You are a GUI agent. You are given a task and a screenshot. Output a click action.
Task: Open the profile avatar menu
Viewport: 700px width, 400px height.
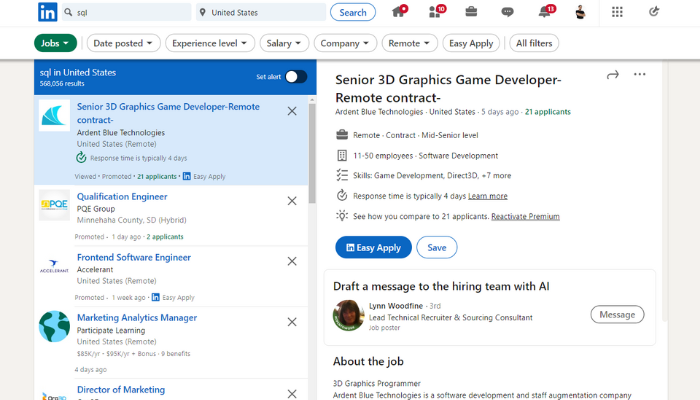point(580,12)
